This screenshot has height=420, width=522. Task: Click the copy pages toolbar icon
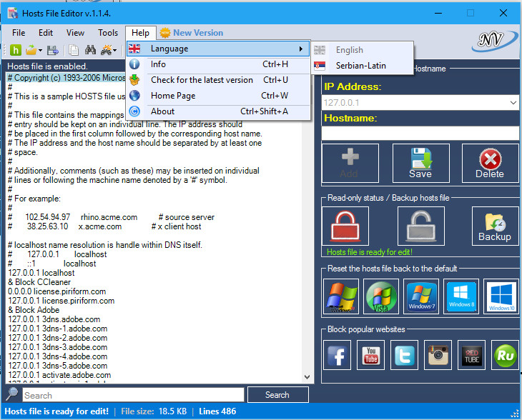(x=74, y=50)
